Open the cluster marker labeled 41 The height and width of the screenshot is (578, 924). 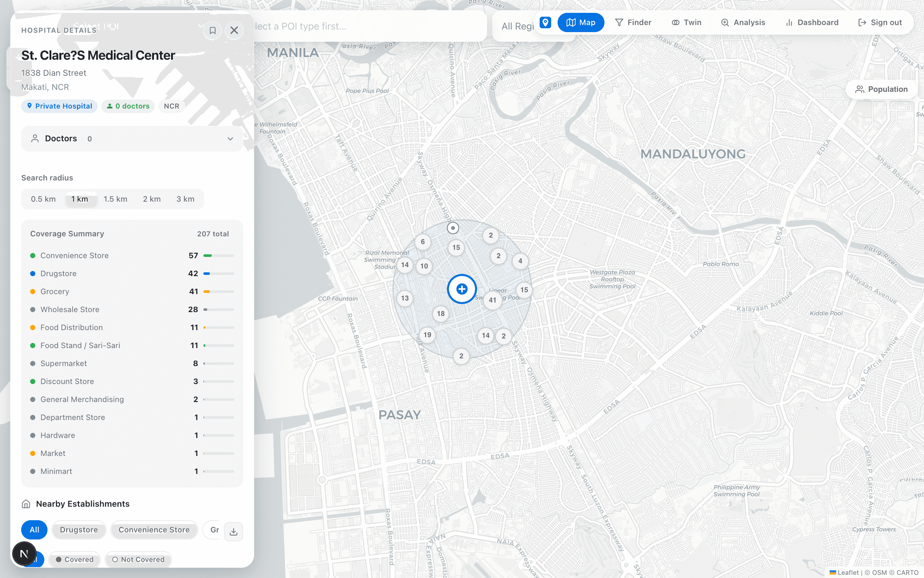click(492, 300)
